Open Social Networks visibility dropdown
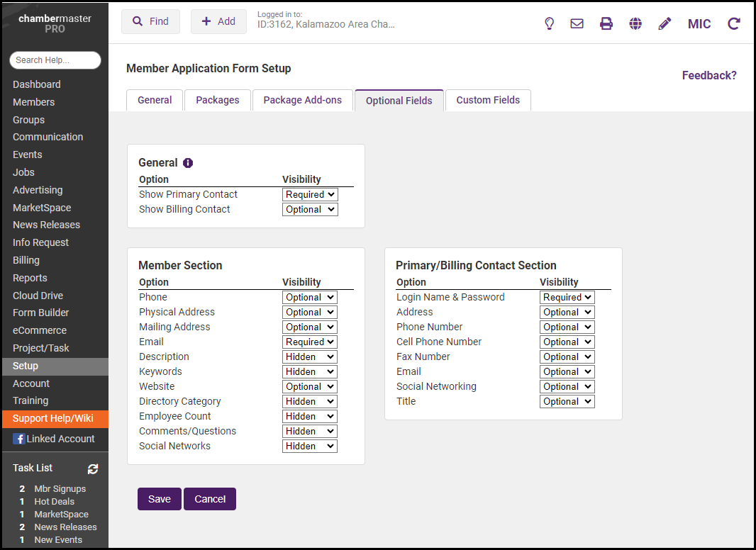Image resolution: width=756 pixels, height=550 pixels. (x=310, y=446)
